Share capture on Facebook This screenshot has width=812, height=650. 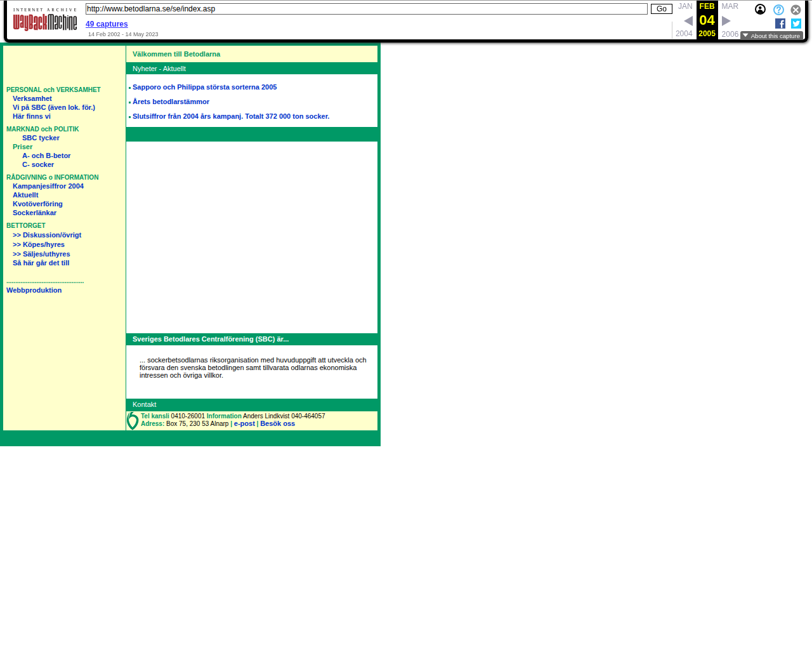click(x=780, y=23)
